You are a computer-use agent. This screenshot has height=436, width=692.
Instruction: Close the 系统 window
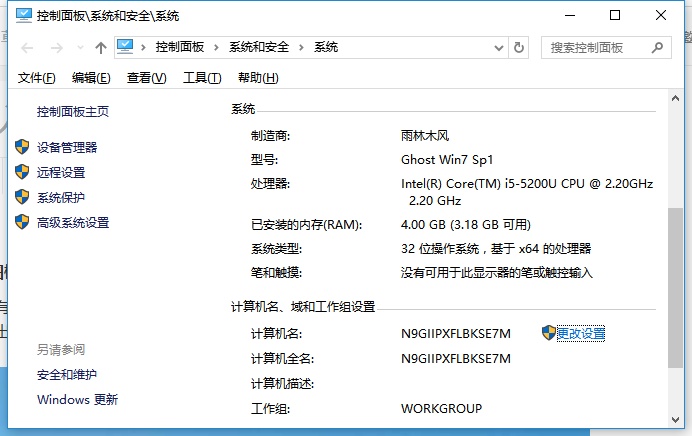[661, 15]
